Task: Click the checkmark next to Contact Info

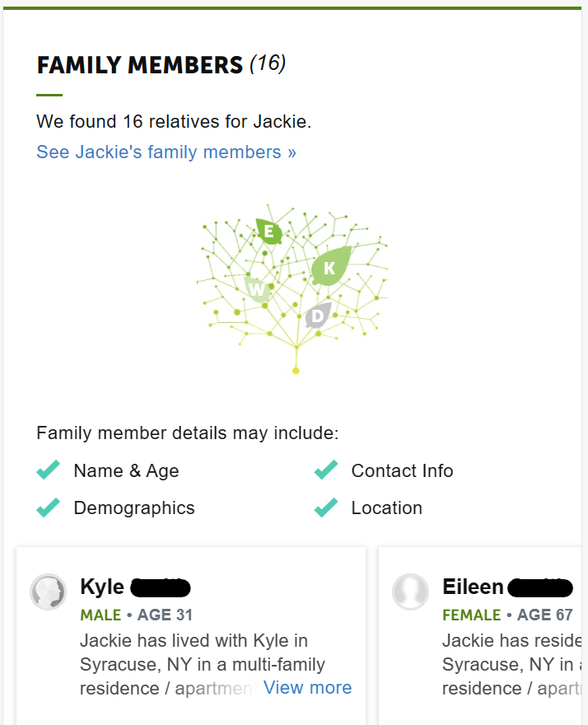Action: point(325,470)
